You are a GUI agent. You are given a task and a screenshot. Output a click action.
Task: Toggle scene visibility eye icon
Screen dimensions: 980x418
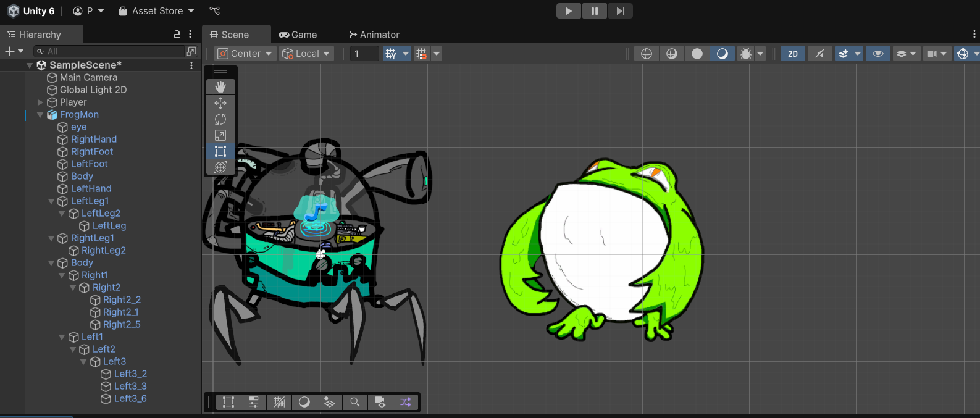(877, 54)
